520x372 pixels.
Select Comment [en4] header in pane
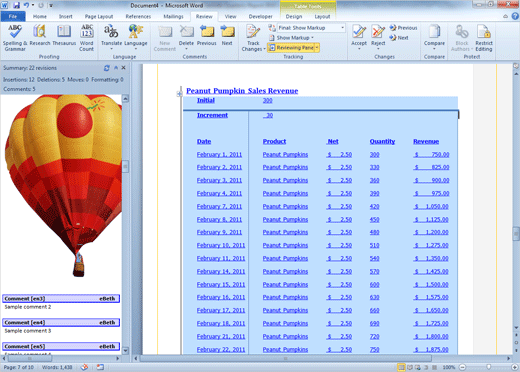(x=61, y=323)
